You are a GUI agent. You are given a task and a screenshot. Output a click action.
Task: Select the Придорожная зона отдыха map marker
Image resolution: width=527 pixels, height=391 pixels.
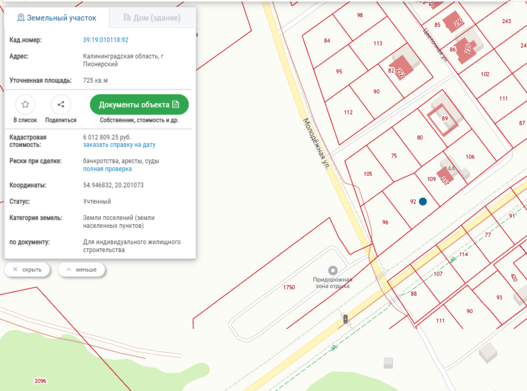coord(333,270)
